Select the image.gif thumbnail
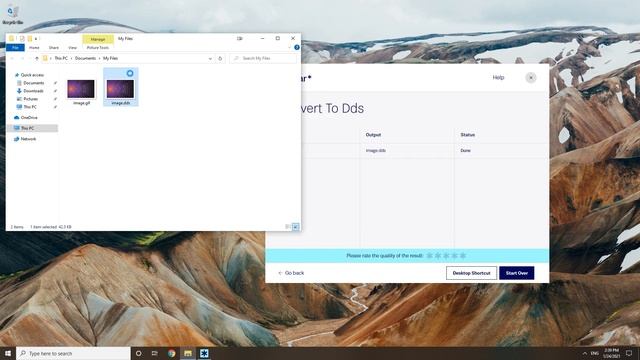 point(81,88)
